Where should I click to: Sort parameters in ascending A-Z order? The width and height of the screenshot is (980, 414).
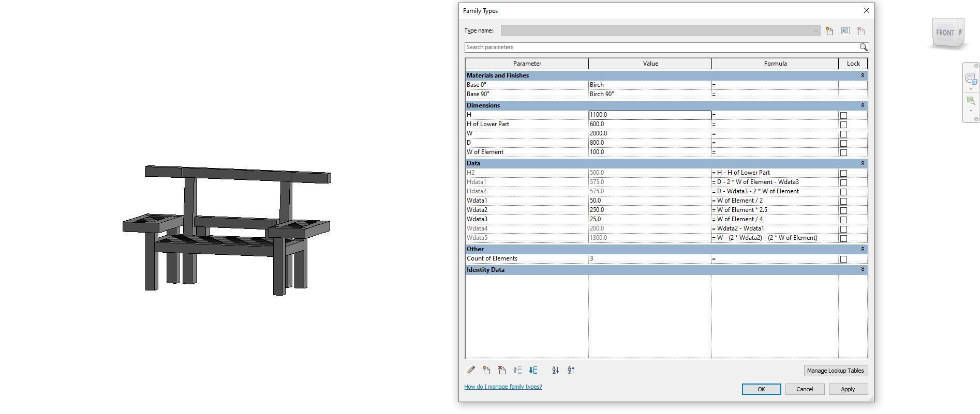[x=555, y=370]
